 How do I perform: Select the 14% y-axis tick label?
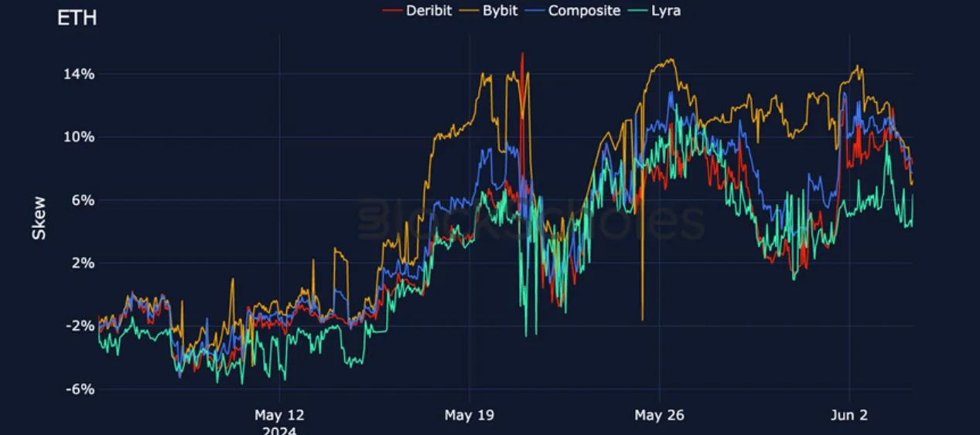pyautogui.click(x=80, y=74)
